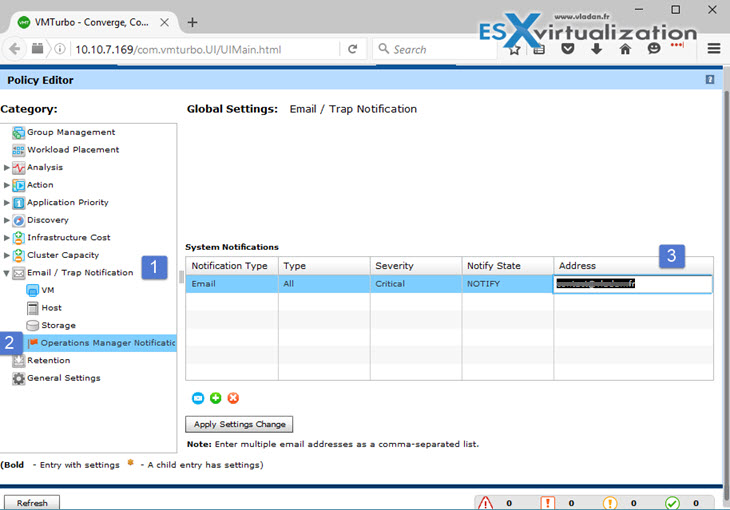Sort by Severity column header
Image resolution: width=730 pixels, height=510 pixels.
click(x=416, y=266)
